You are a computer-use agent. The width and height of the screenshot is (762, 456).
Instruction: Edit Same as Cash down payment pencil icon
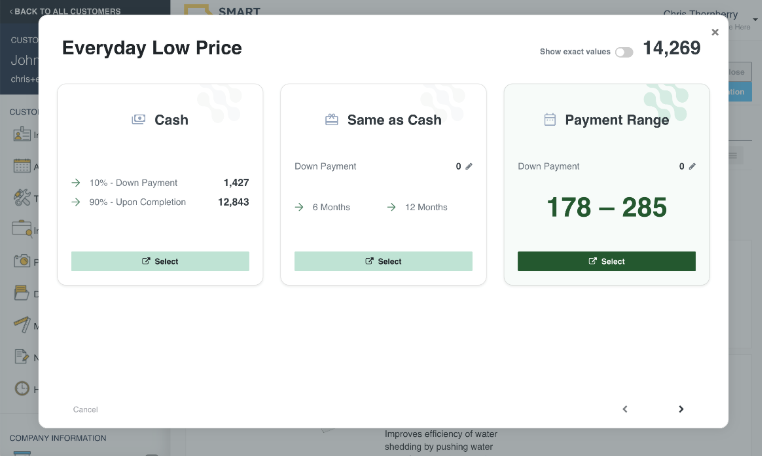(x=469, y=167)
